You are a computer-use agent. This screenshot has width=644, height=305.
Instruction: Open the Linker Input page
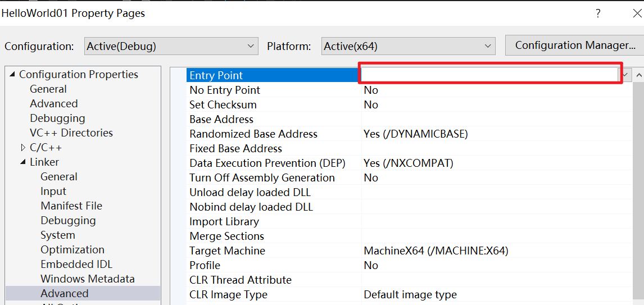tap(53, 192)
